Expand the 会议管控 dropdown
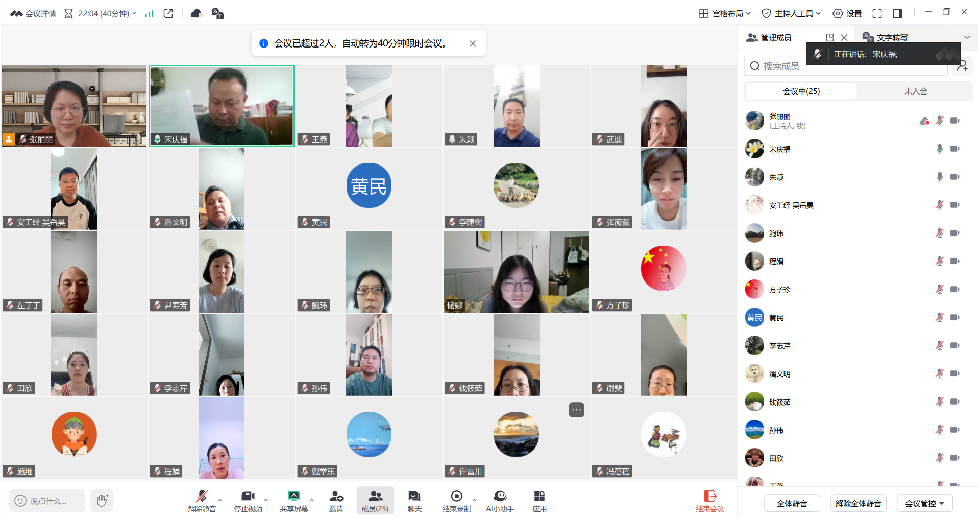The height and width of the screenshot is (518, 980). click(x=924, y=503)
